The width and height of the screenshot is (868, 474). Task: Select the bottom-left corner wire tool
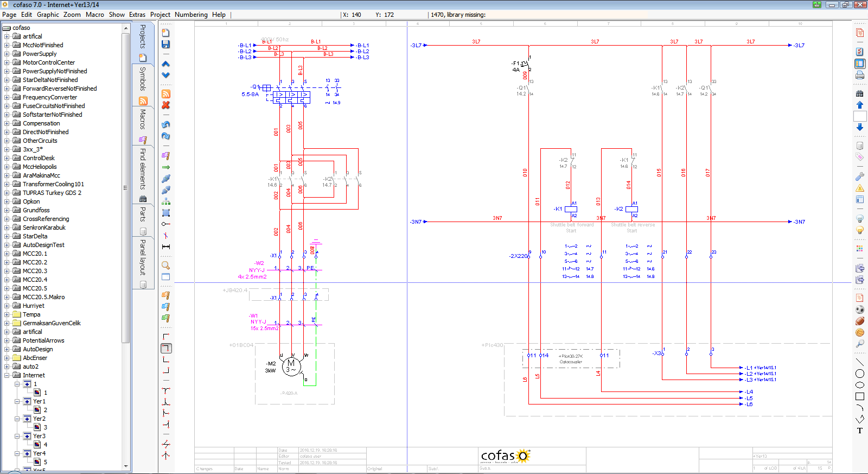pyautogui.click(x=166, y=359)
